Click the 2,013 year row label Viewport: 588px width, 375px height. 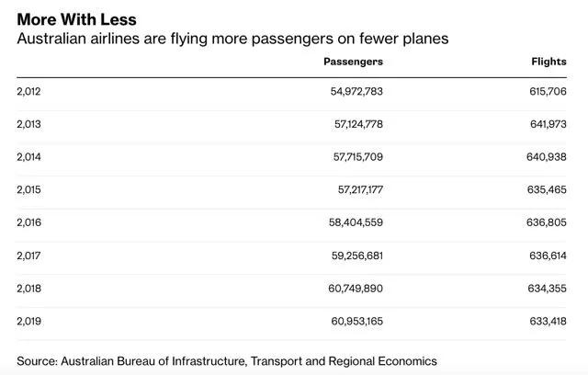29,124
